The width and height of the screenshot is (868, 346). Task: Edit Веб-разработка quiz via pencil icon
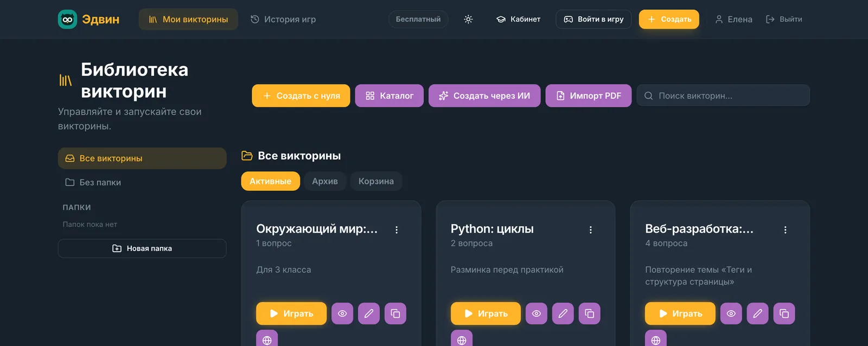coord(758,313)
